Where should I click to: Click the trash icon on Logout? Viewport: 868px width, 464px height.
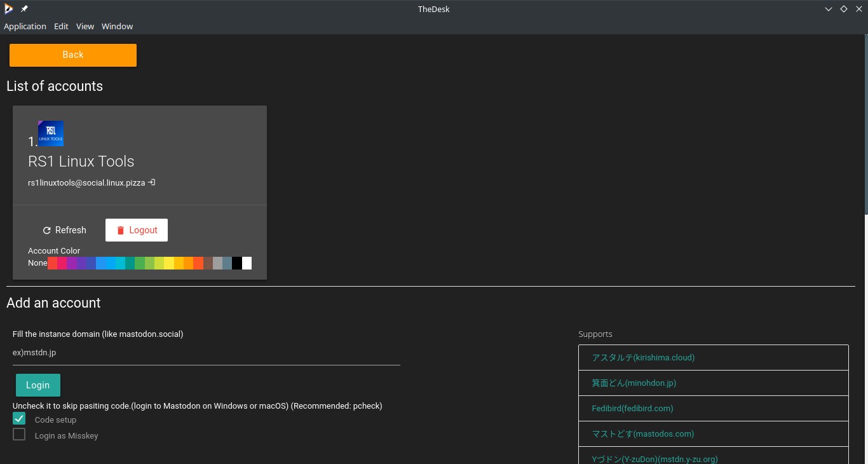coord(120,230)
